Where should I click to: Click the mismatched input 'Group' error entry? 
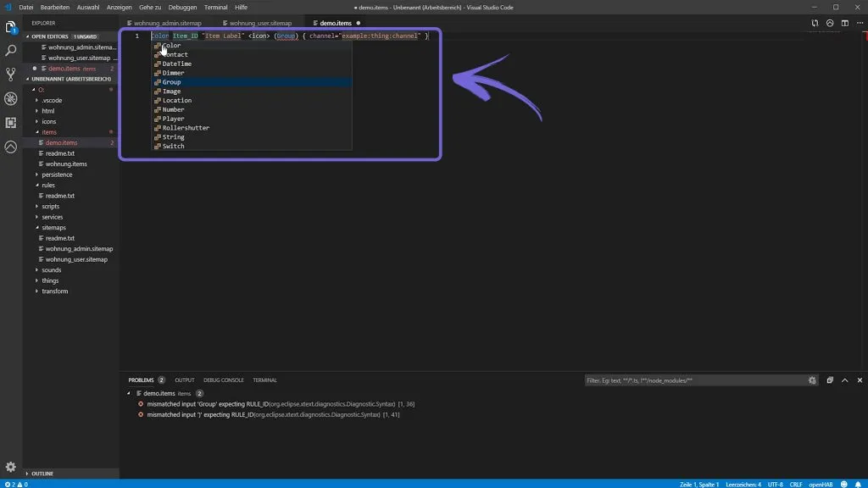coord(281,404)
